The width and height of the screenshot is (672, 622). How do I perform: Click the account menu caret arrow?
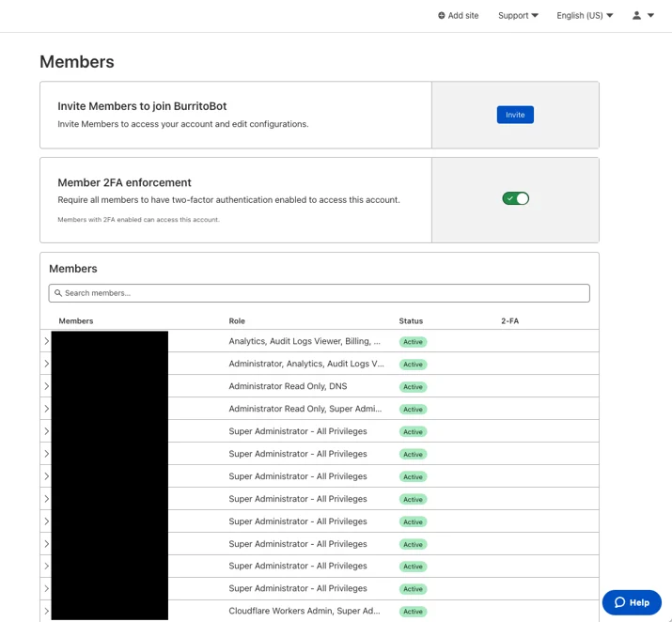point(650,15)
